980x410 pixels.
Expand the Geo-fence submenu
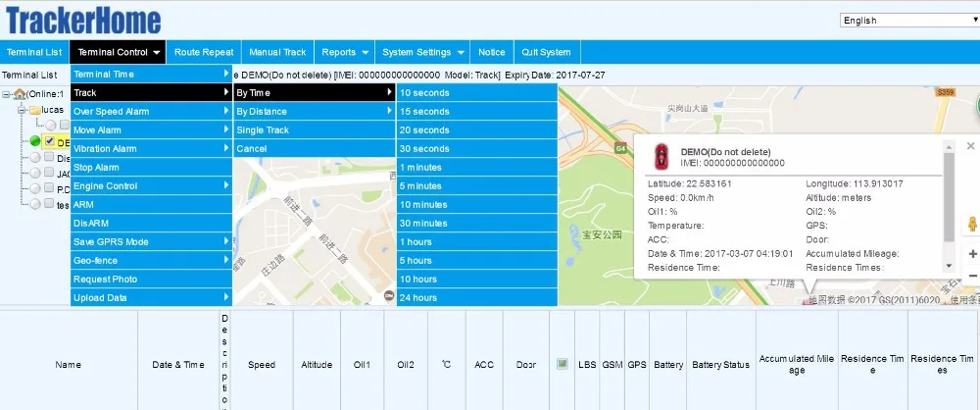[x=151, y=260]
